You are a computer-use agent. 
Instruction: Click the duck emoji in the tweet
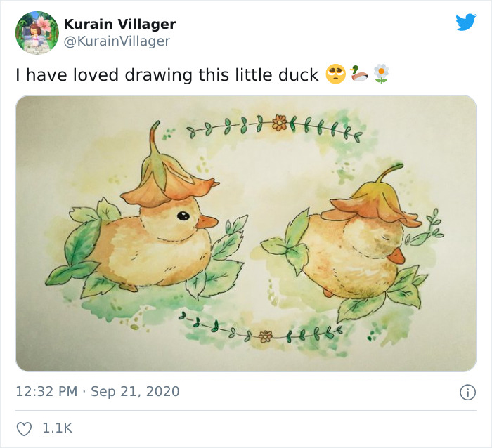(x=358, y=74)
